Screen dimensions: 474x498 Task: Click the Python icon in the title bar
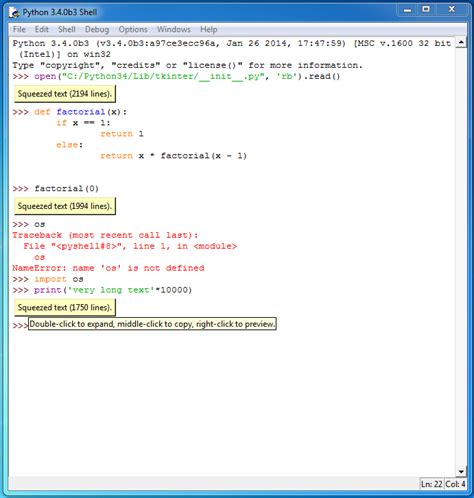14,13
